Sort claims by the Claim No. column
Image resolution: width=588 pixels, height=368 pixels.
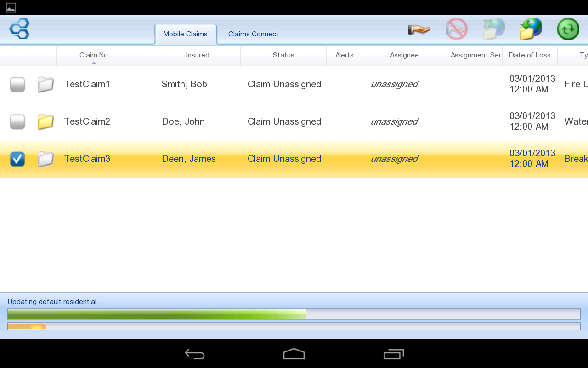click(94, 55)
